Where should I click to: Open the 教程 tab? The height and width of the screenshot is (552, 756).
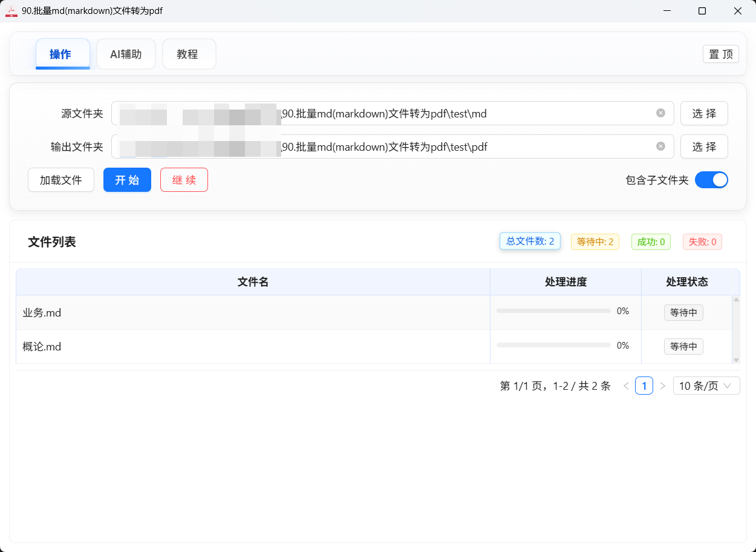[189, 54]
